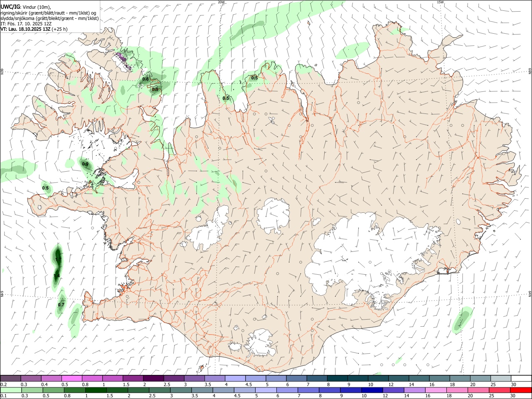Pick the upper-row lavender swatch between 4 and 4.5
This screenshot has height=399, width=532.
(x=235, y=378)
